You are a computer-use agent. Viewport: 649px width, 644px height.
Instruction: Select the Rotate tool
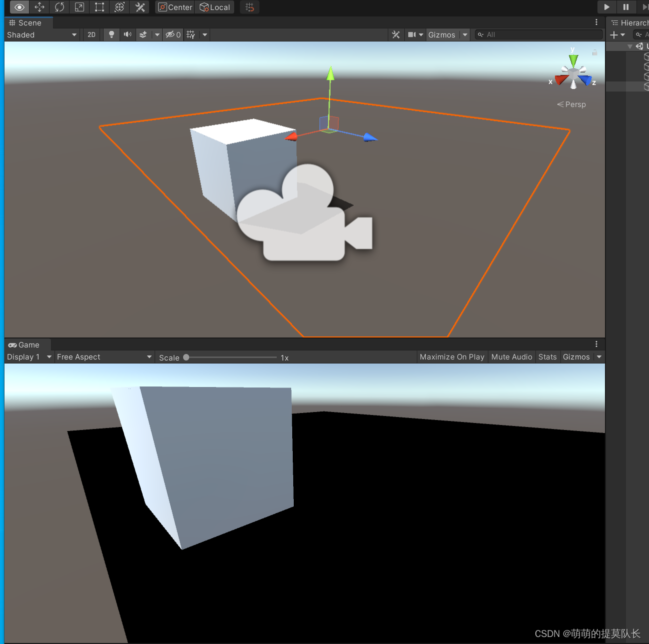click(x=60, y=7)
